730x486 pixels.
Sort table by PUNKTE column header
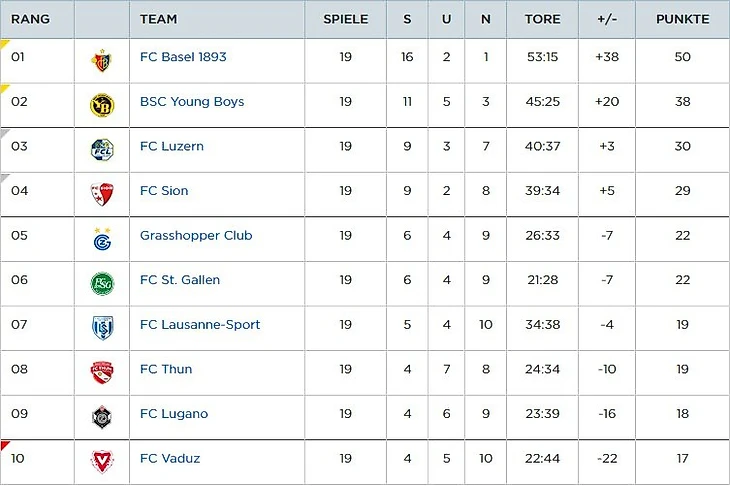[x=682, y=19]
